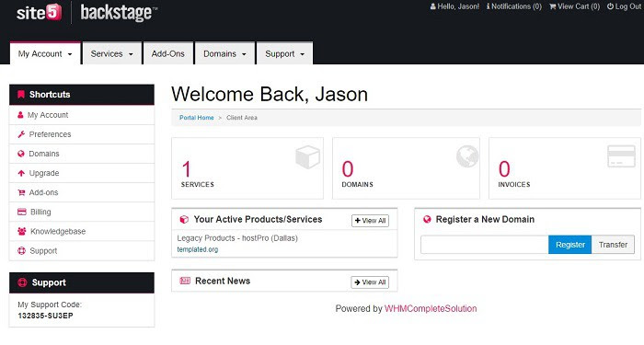Viewport: 644px width, 345px height.
Task: Click the lifebuoy icon next to Support shortcut
Action: coord(21,251)
